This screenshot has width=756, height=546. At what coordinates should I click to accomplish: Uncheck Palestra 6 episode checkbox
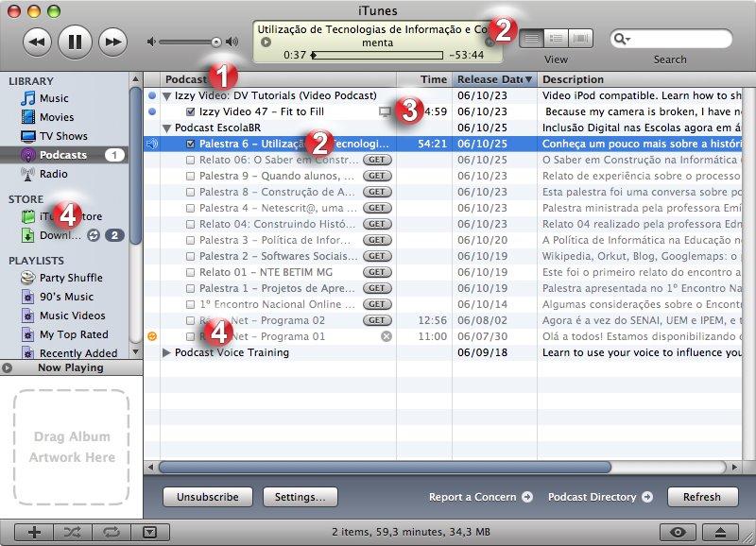point(191,144)
